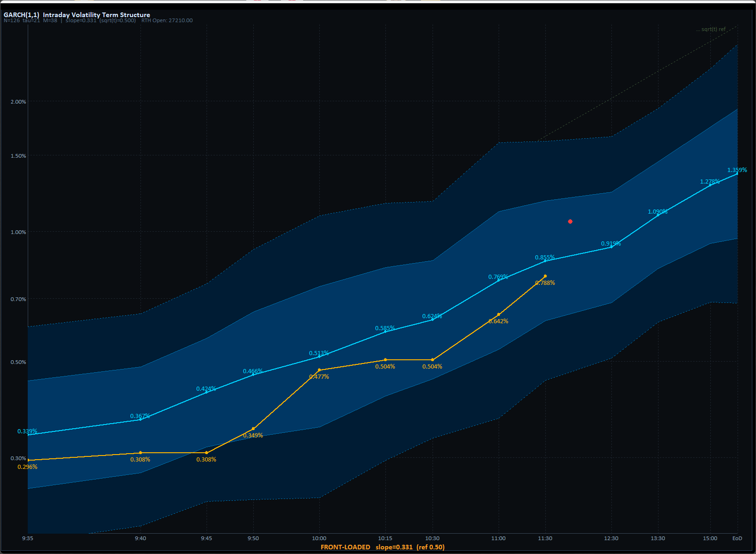Click the 10:00 x-axis time label
This screenshot has height=554, width=756.
click(319, 538)
